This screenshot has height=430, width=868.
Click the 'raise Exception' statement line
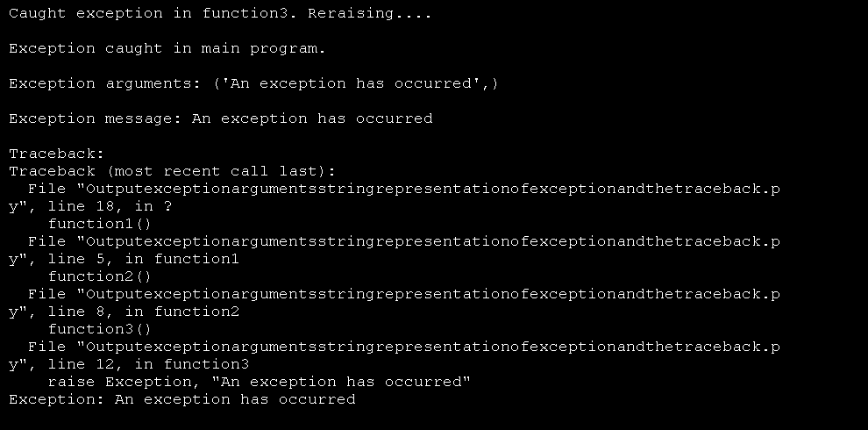point(259,383)
